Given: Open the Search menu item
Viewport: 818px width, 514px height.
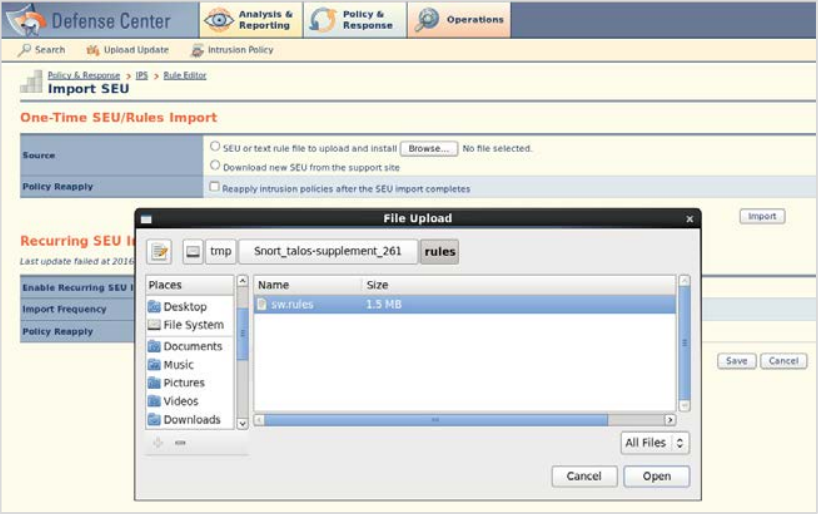Looking at the screenshot, I should (x=50, y=50).
